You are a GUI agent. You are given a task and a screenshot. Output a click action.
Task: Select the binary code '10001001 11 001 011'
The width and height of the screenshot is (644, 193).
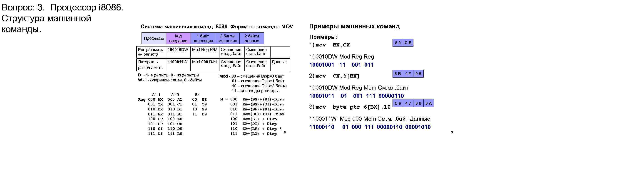pyautogui.click(x=341, y=65)
